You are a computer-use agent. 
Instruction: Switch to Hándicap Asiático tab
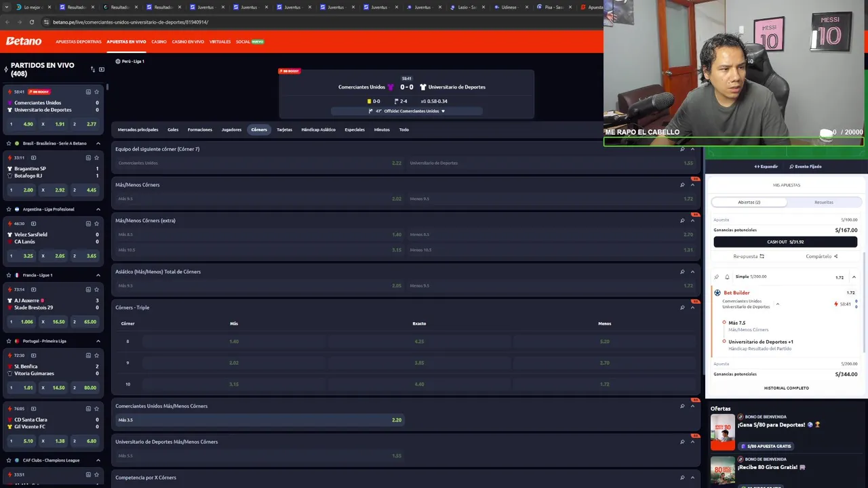pyautogui.click(x=319, y=129)
